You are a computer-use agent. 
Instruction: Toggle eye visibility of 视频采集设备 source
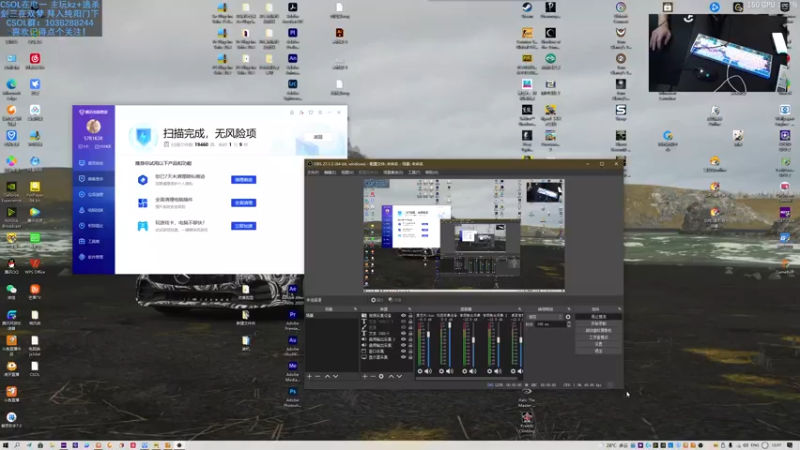click(404, 316)
